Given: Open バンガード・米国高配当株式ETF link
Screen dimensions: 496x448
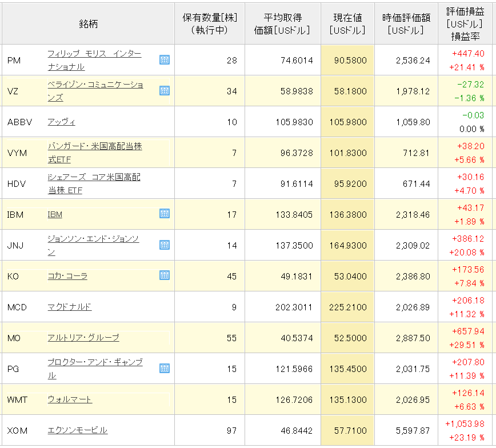Looking at the screenshot, I should click(95, 153).
